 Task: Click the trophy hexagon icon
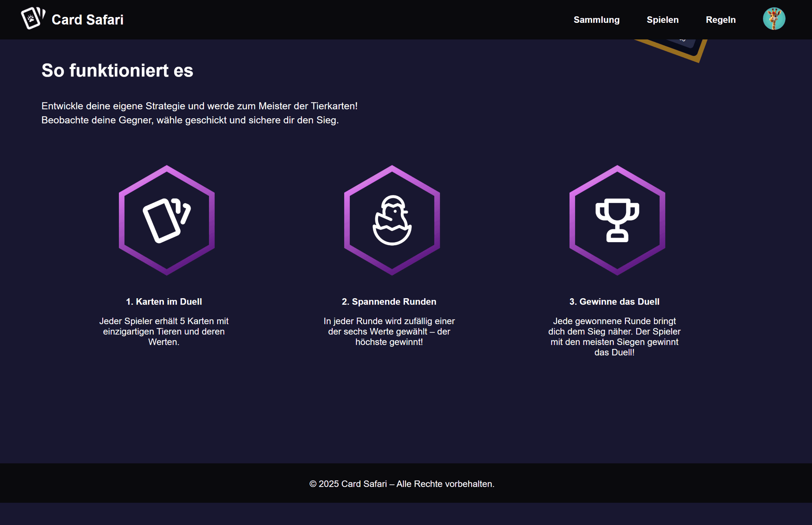tap(617, 220)
